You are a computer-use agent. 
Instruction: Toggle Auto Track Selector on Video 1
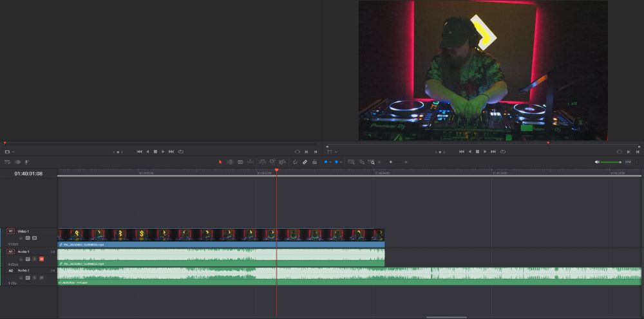tap(28, 238)
